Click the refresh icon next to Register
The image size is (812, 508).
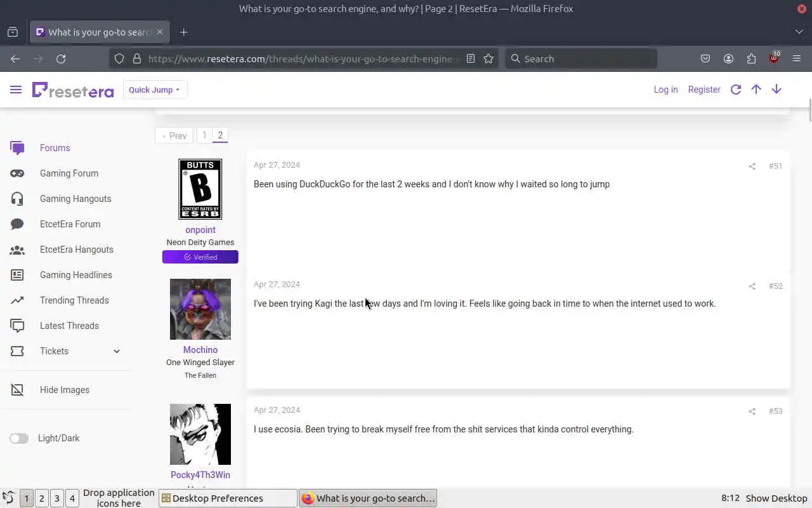[736, 90]
